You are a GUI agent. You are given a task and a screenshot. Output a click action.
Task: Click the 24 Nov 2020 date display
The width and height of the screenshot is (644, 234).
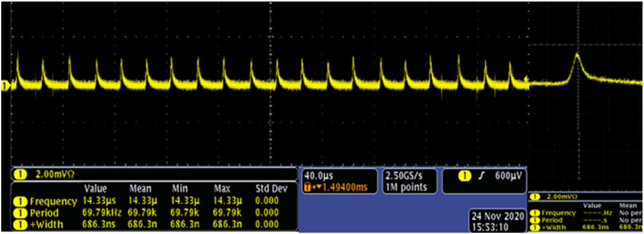point(498,216)
